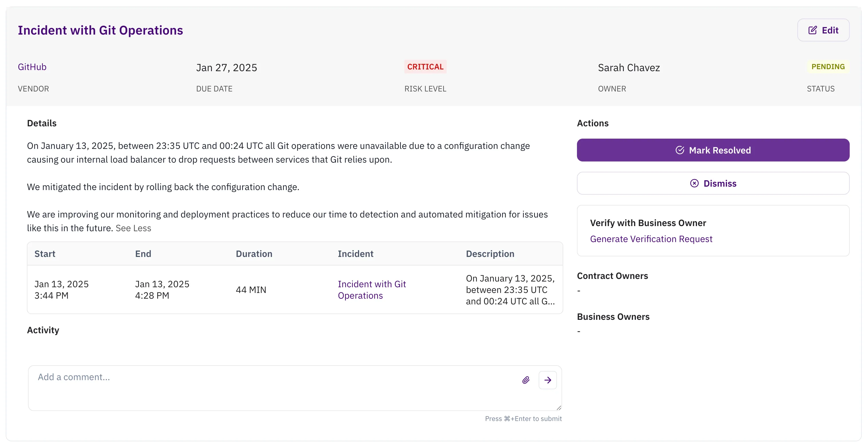868x447 pixels.
Task: Click the Start column header
Action: [45, 254]
